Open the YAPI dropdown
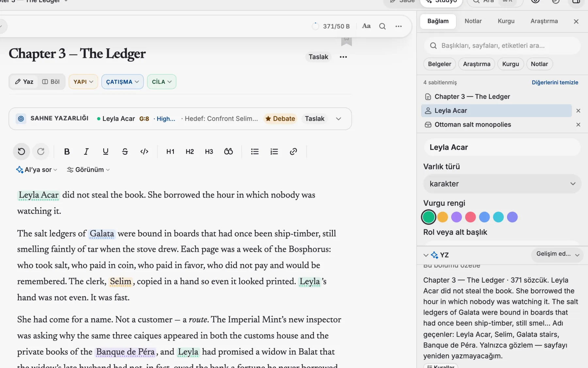The height and width of the screenshot is (368, 588). pyautogui.click(x=83, y=82)
